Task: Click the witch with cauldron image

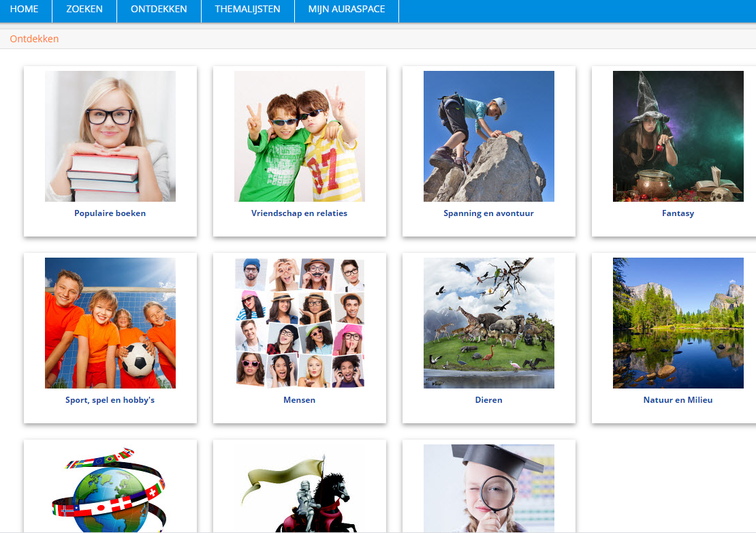Action: [678, 136]
